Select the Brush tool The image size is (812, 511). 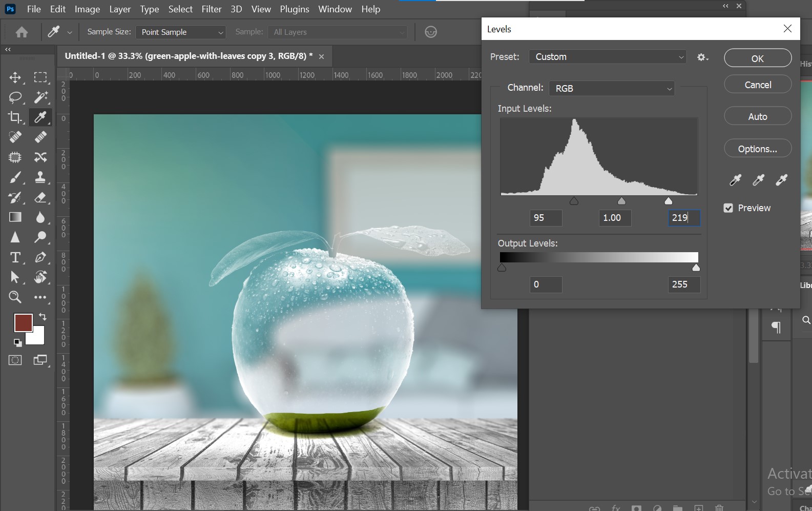click(x=15, y=177)
